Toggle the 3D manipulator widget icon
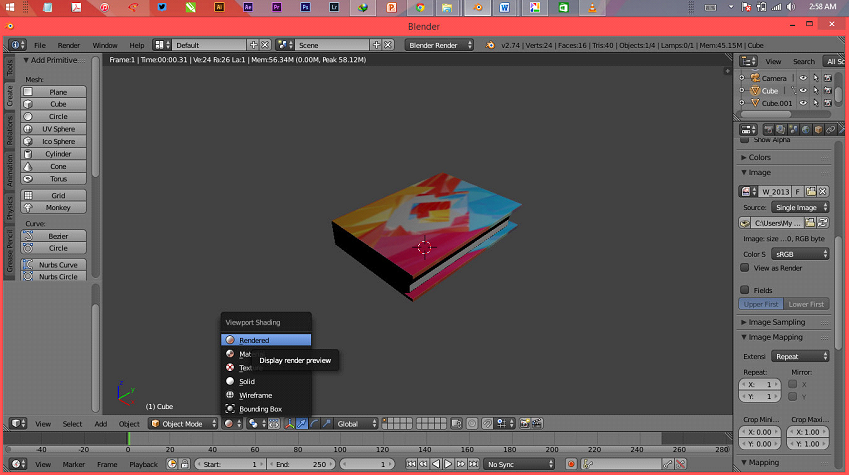The height and width of the screenshot is (475, 849). coord(290,424)
